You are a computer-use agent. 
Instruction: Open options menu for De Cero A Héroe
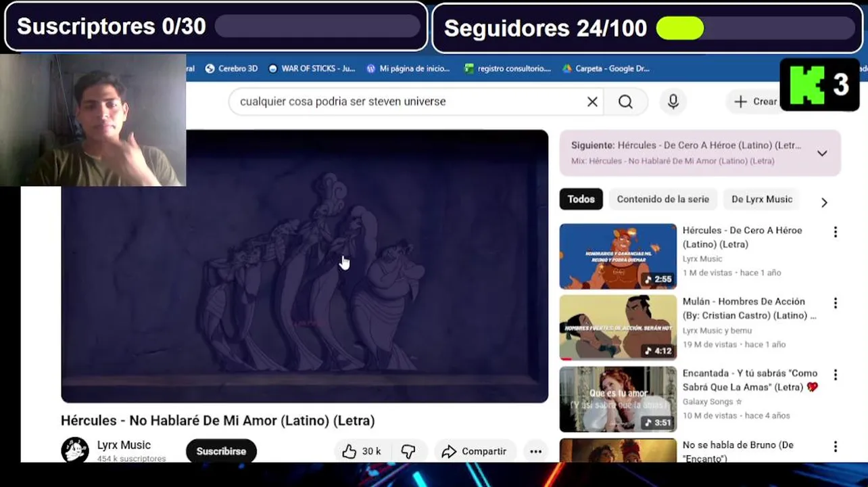pyautogui.click(x=836, y=232)
